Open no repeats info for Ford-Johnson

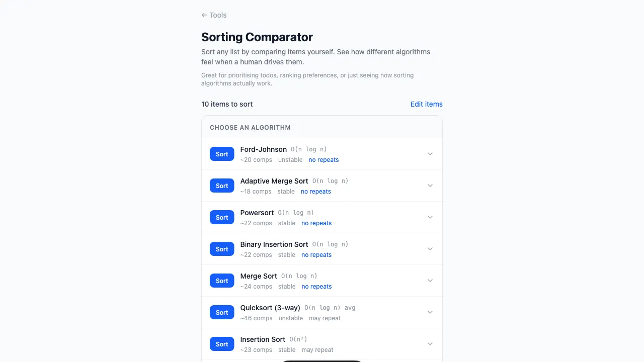324,159
